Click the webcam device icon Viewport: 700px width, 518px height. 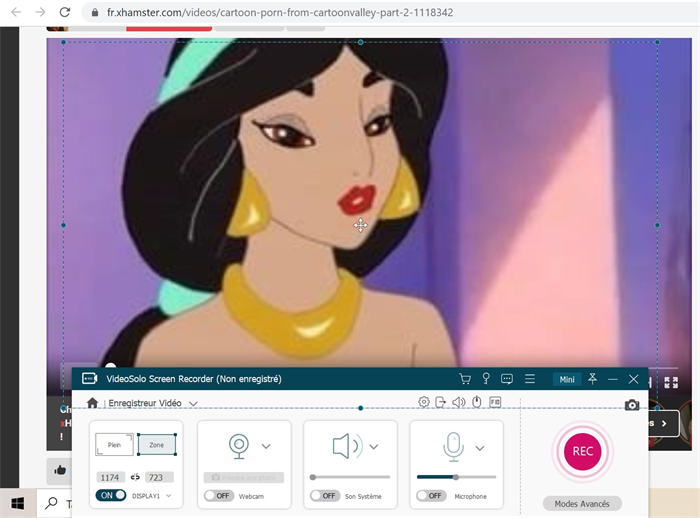pos(239,446)
